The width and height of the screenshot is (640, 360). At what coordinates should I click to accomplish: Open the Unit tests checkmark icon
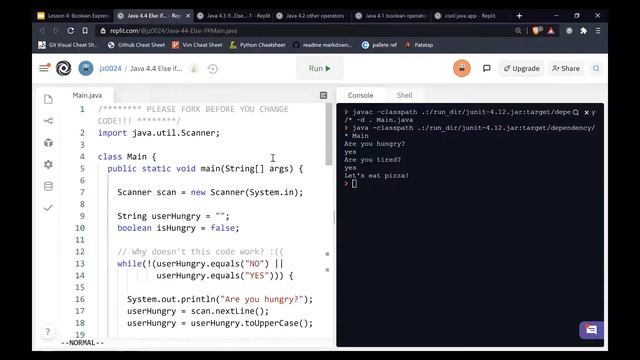click(48, 208)
